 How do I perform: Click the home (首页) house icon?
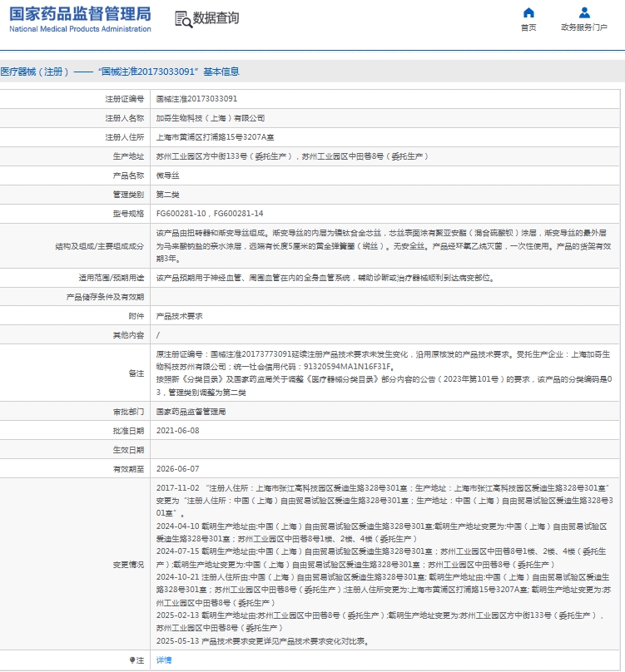click(528, 12)
